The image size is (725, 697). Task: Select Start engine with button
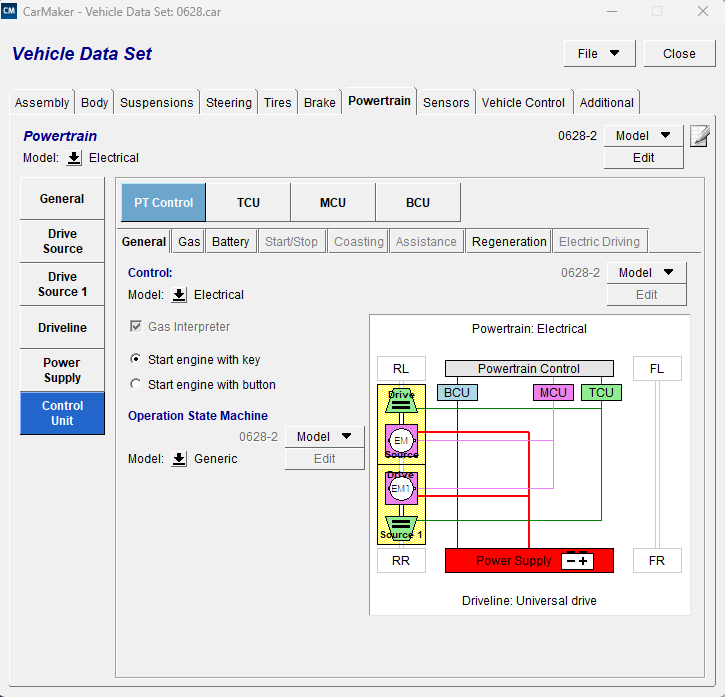(135, 384)
